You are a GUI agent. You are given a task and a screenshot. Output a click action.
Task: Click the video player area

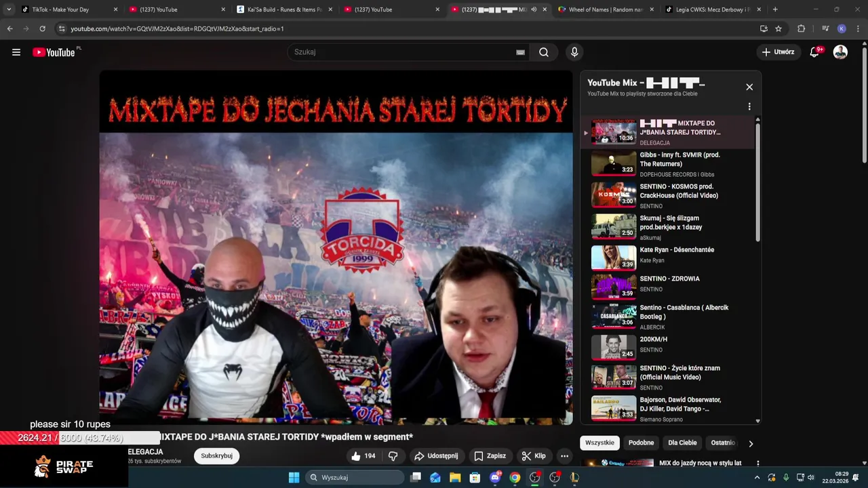point(336,247)
